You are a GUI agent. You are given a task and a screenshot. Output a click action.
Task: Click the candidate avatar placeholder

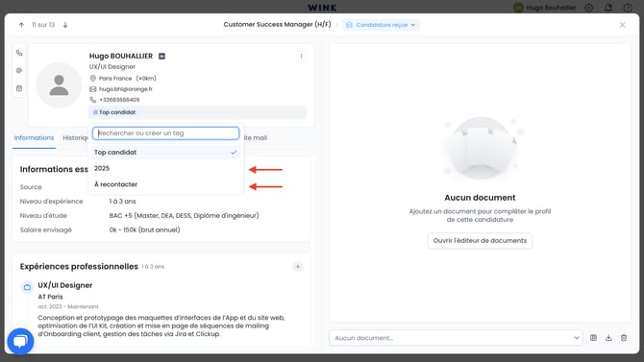[x=60, y=84]
